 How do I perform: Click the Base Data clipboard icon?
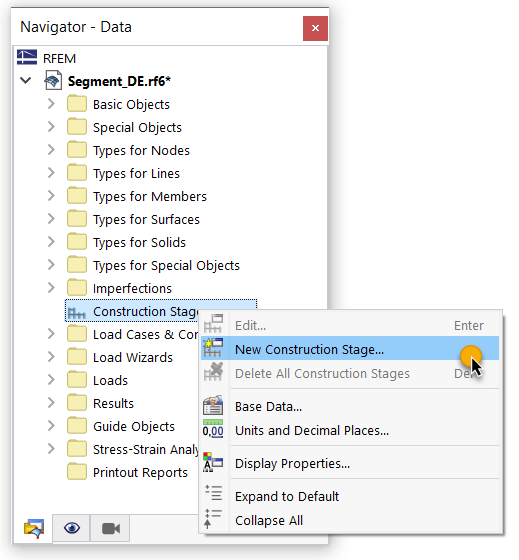coord(213,406)
